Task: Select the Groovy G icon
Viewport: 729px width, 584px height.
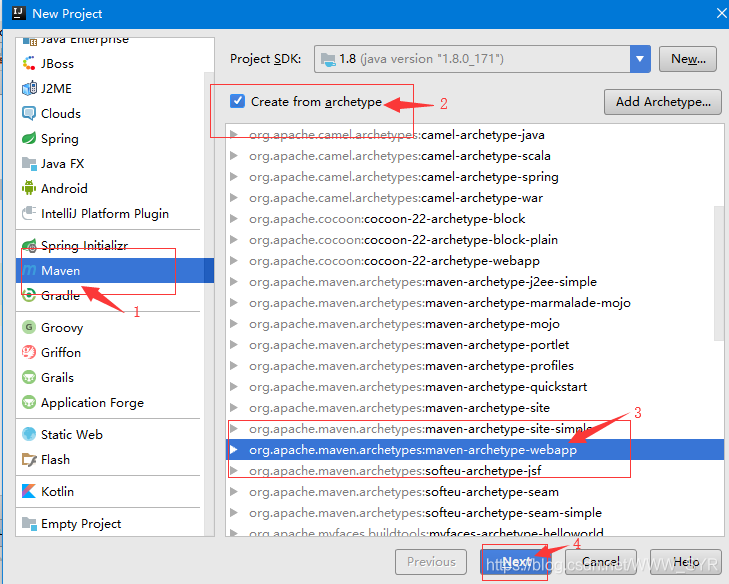Action: (x=29, y=327)
